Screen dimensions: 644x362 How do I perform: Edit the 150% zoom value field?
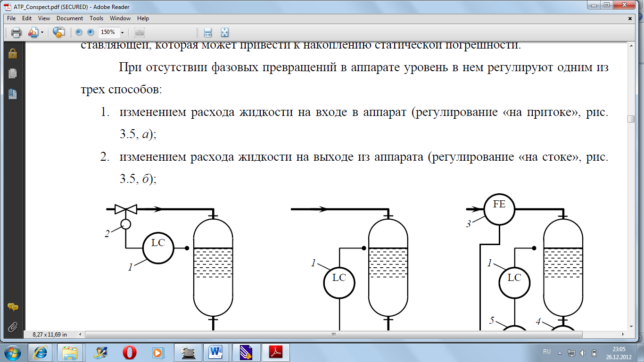[x=108, y=33]
